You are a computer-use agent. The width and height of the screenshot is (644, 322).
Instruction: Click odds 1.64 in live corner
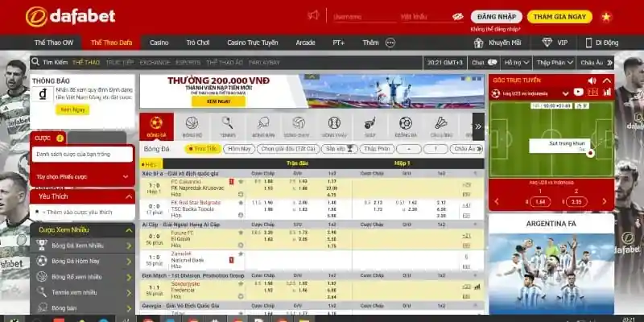pyautogui.click(x=539, y=202)
